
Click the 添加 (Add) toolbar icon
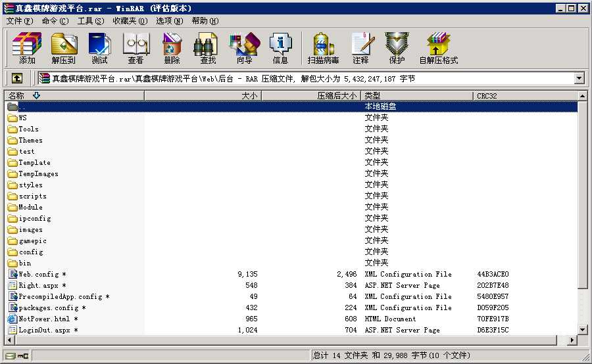click(x=26, y=48)
